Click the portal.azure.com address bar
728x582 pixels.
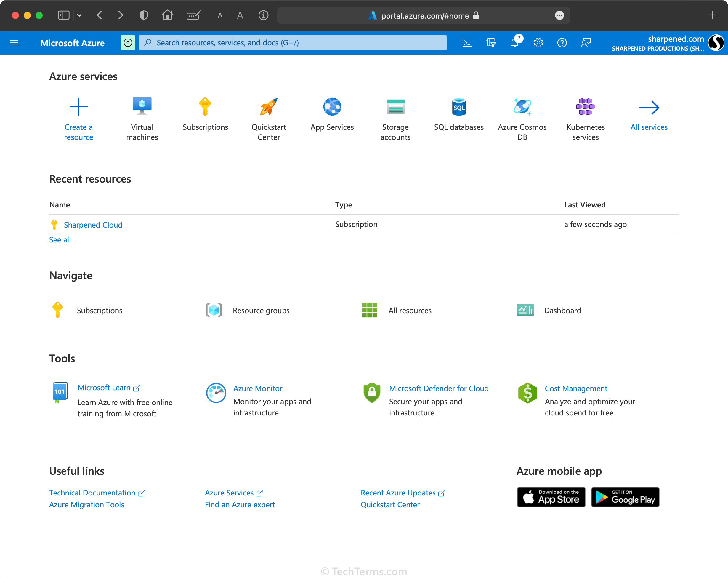coord(424,15)
